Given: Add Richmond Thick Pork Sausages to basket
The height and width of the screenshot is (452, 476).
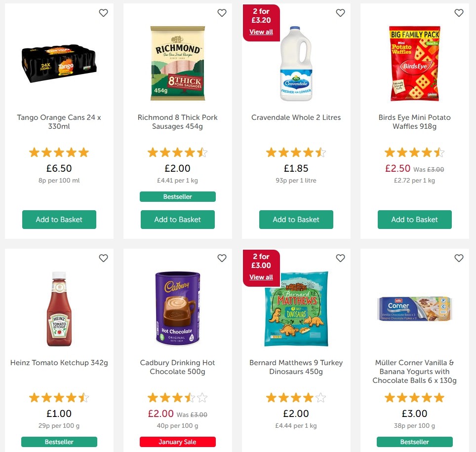Looking at the screenshot, I should pyautogui.click(x=177, y=220).
